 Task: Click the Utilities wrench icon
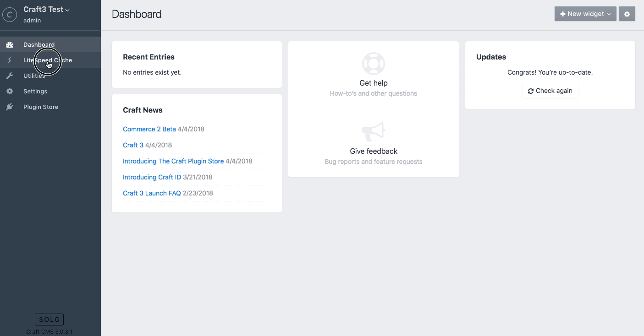(10, 76)
